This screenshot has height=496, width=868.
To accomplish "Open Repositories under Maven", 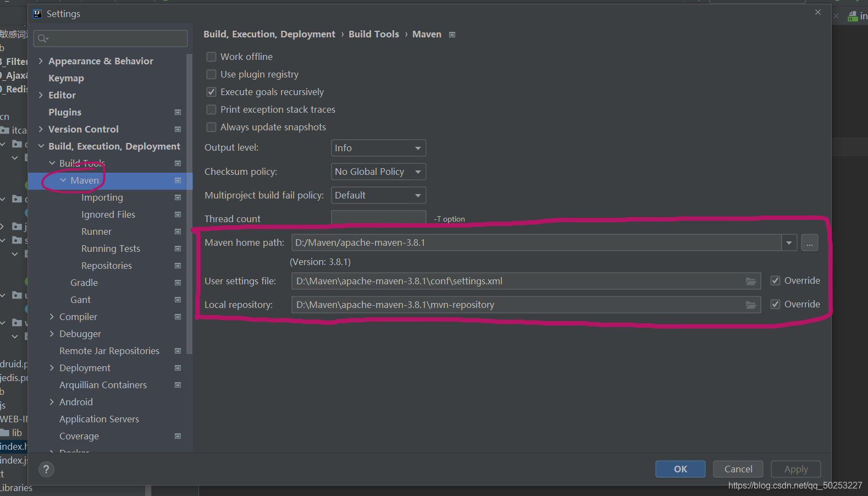I will (107, 266).
